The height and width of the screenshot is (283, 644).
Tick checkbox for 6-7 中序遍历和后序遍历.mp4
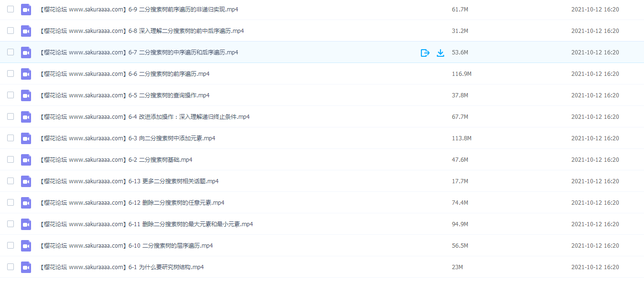(11, 52)
